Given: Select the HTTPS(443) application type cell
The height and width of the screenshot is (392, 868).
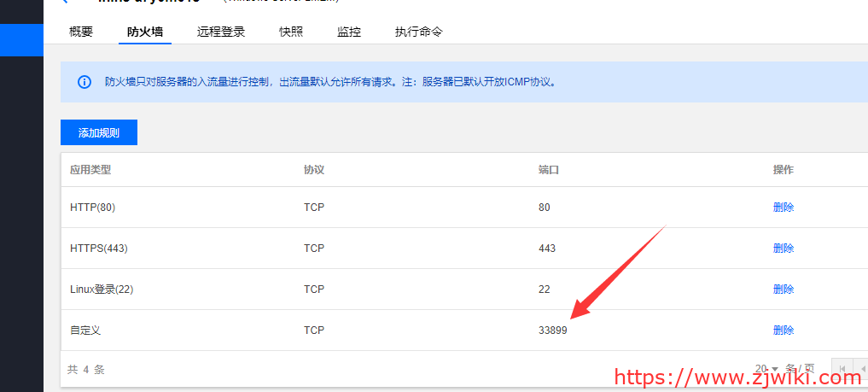Looking at the screenshot, I should coord(98,249).
